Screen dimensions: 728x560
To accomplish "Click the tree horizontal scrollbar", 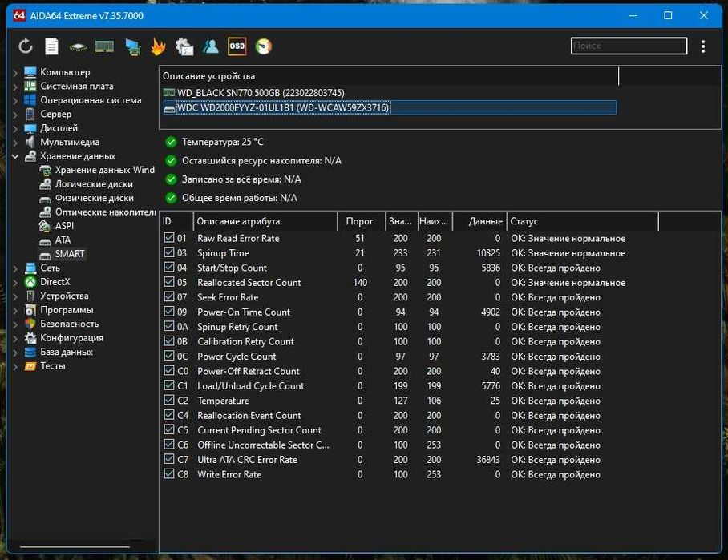I will click(x=75, y=546).
